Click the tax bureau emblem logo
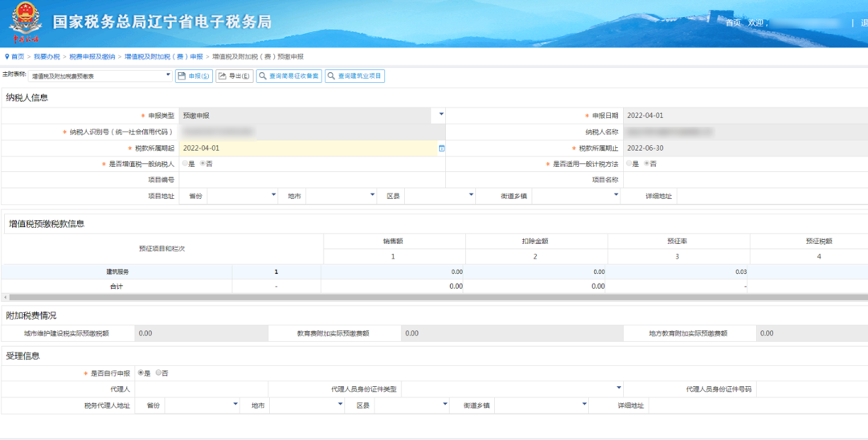The image size is (868, 440). tap(24, 22)
